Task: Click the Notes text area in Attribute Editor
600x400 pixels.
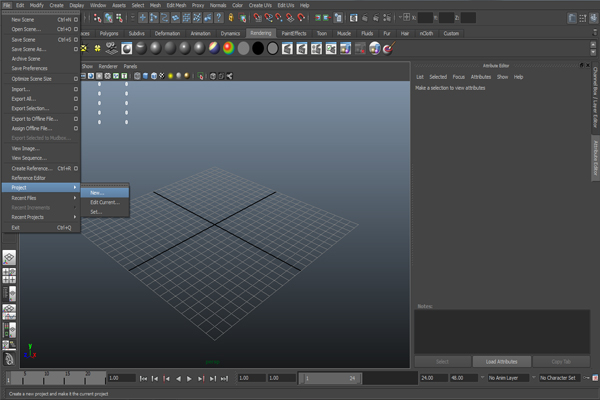Action: pos(502,331)
